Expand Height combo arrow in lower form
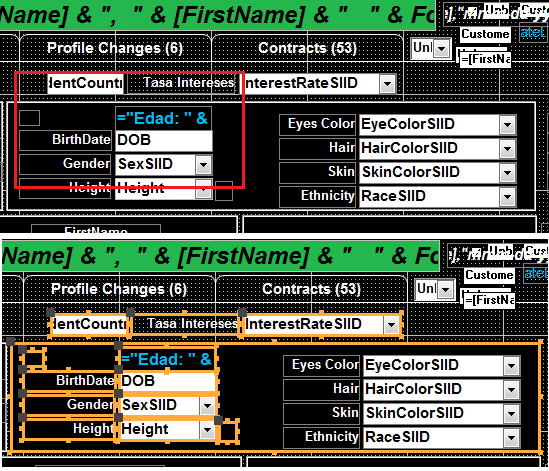The height and width of the screenshot is (471, 549). click(x=208, y=429)
